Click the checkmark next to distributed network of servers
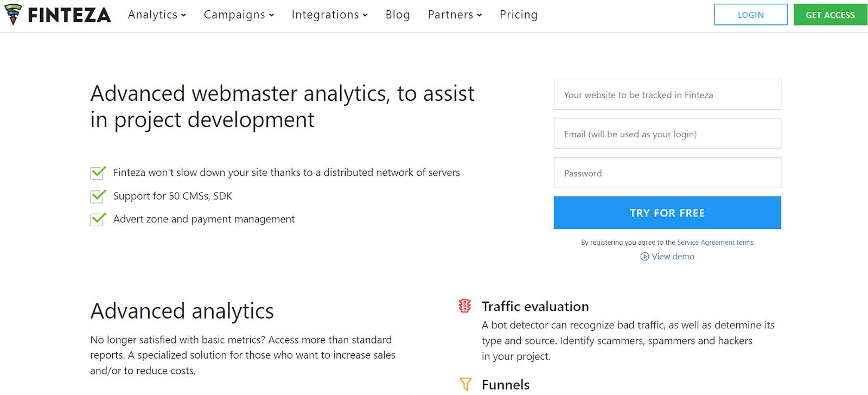This screenshot has width=868, height=395. [x=98, y=173]
